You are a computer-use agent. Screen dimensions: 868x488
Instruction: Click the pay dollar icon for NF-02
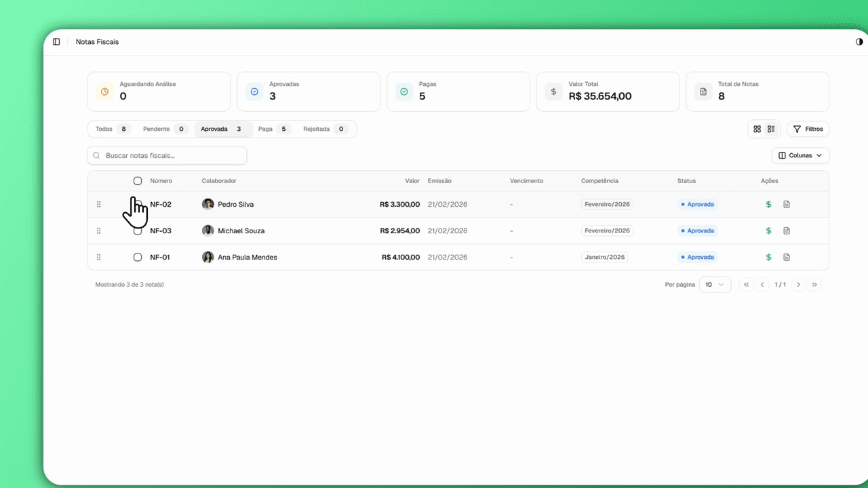(x=768, y=204)
